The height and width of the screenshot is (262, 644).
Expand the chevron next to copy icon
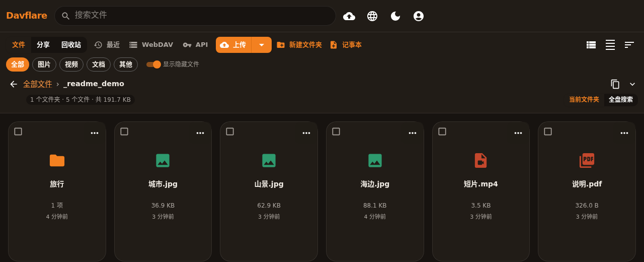[x=632, y=84]
